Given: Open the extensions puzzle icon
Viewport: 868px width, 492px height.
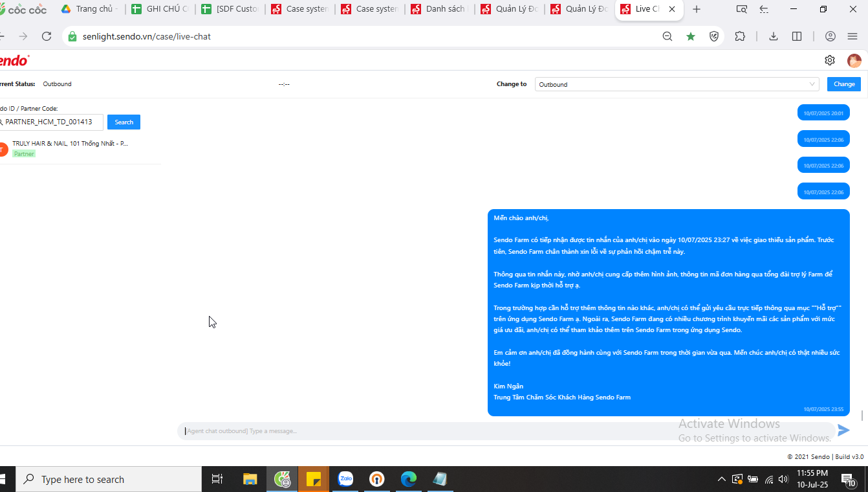Looking at the screenshot, I should point(740,36).
